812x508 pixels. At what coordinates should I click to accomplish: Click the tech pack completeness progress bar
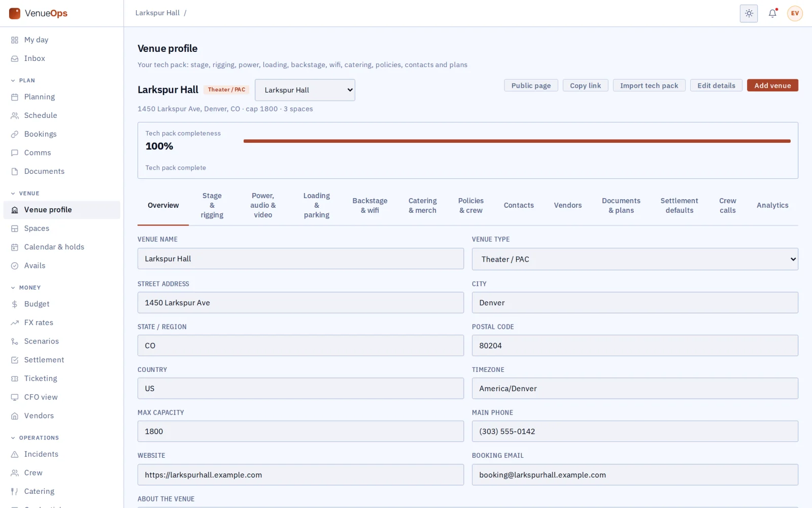[517, 141]
